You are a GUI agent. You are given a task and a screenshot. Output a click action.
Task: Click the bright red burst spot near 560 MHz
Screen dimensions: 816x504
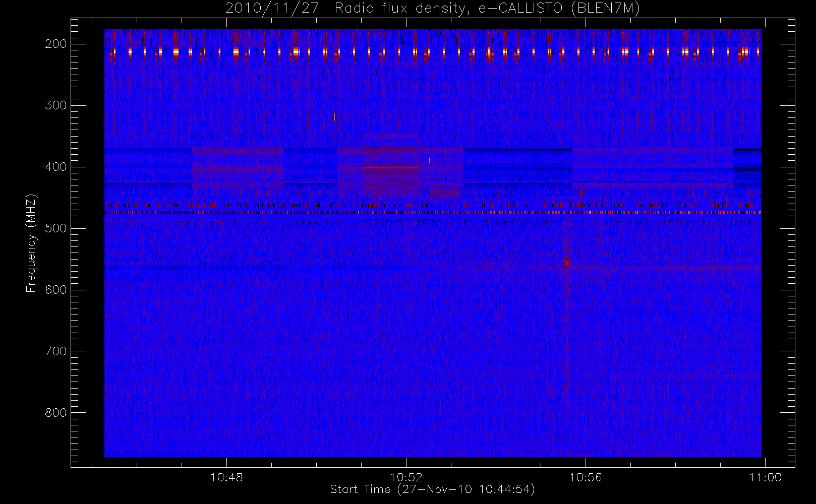pos(566,263)
